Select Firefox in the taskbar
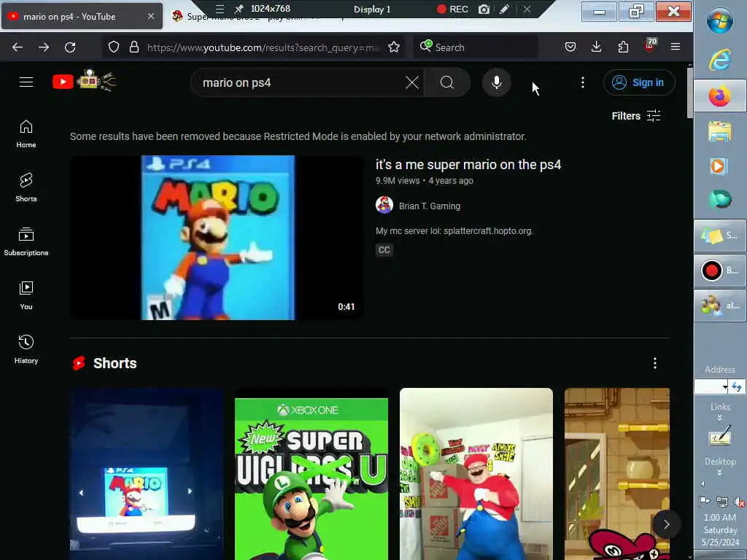This screenshot has width=747, height=560. click(720, 96)
